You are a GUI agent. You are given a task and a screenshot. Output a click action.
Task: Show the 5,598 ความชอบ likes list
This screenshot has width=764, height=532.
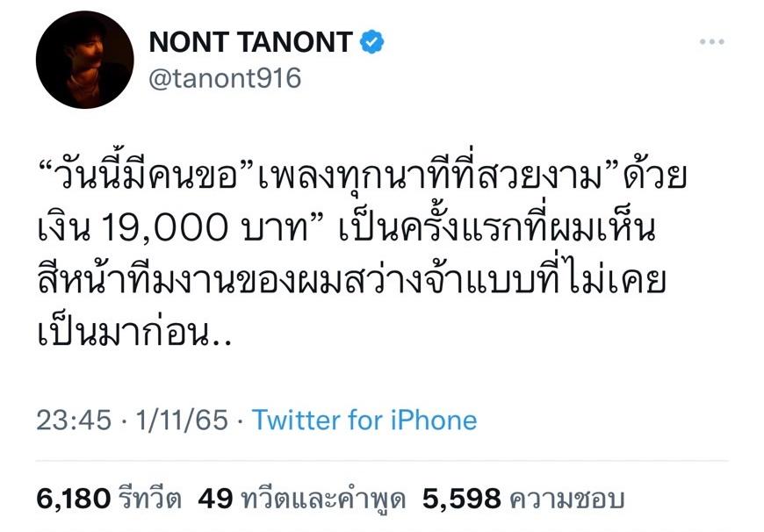click(x=523, y=499)
